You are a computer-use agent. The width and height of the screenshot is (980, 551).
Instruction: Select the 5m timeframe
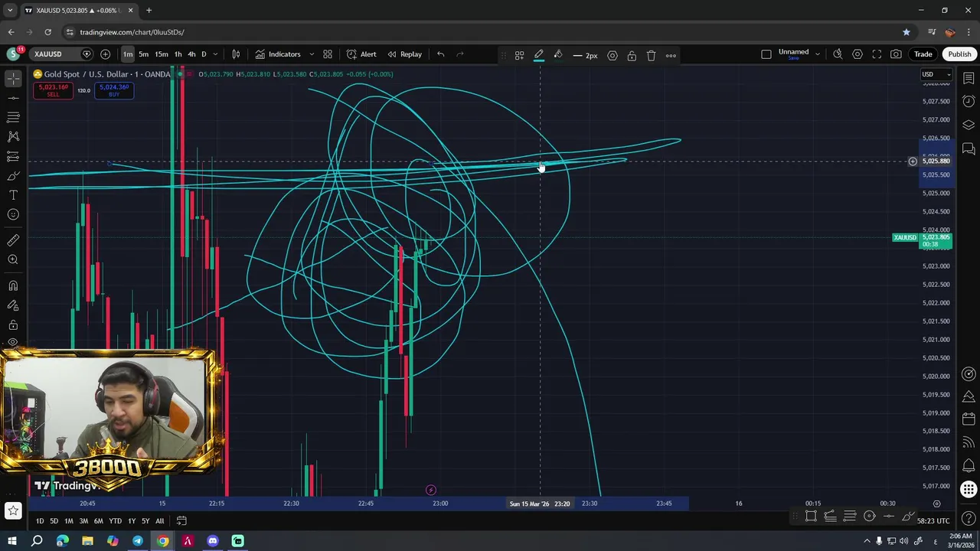pyautogui.click(x=143, y=54)
